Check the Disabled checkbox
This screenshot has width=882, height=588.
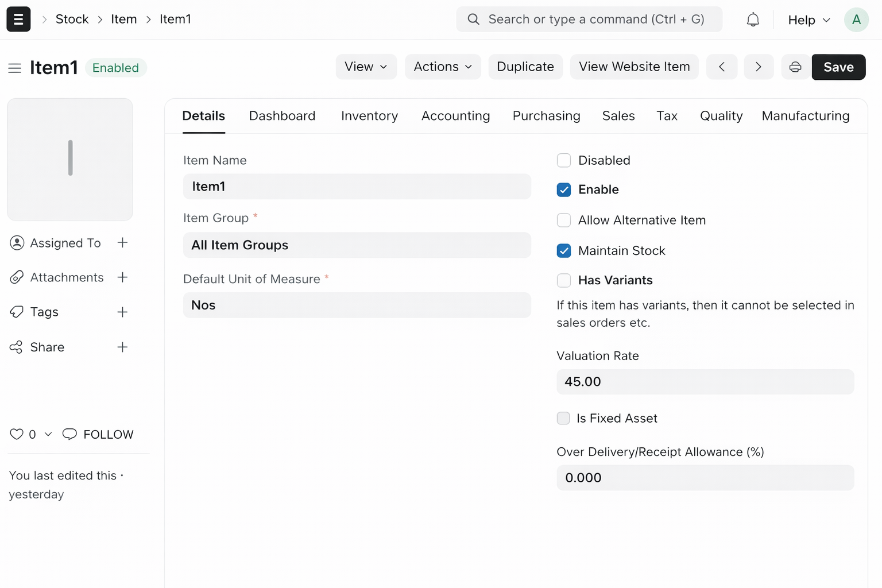(x=564, y=160)
